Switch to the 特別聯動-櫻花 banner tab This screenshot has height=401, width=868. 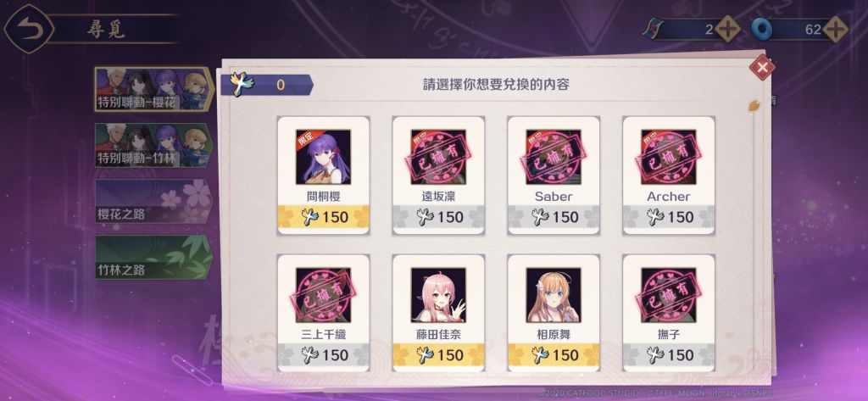pyautogui.click(x=154, y=89)
